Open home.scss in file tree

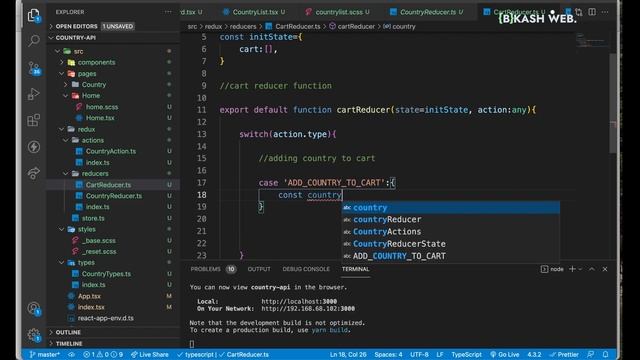(102, 107)
